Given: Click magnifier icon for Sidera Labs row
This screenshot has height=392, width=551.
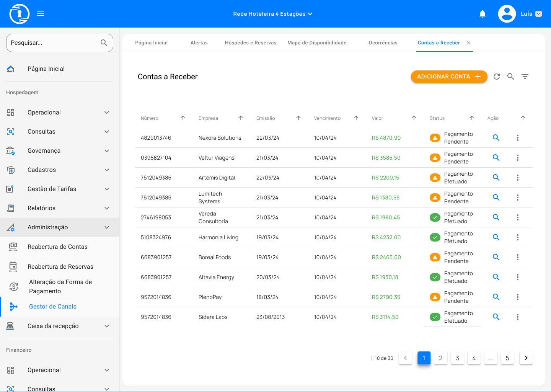Looking at the screenshot, I should [x=496, y=317].
